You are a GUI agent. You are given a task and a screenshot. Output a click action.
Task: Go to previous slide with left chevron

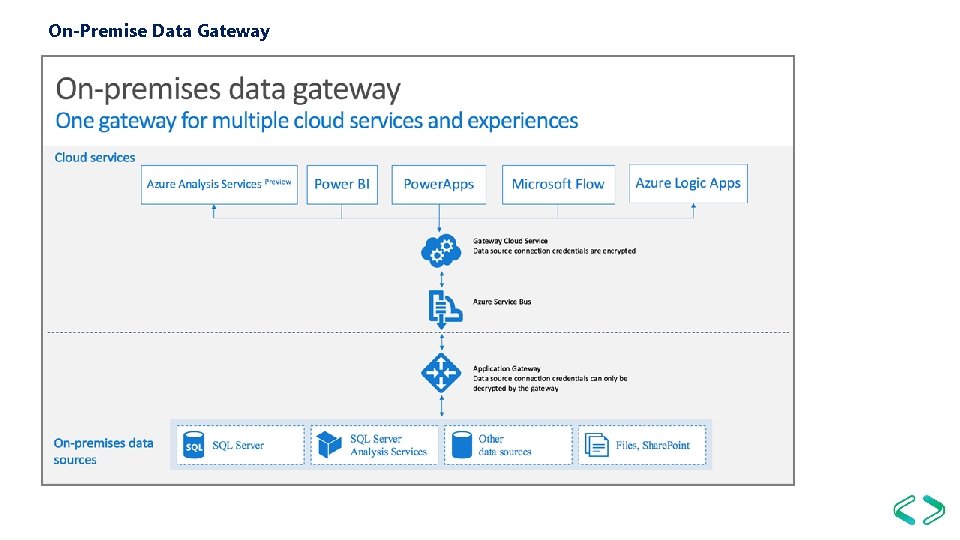[904, 510]
